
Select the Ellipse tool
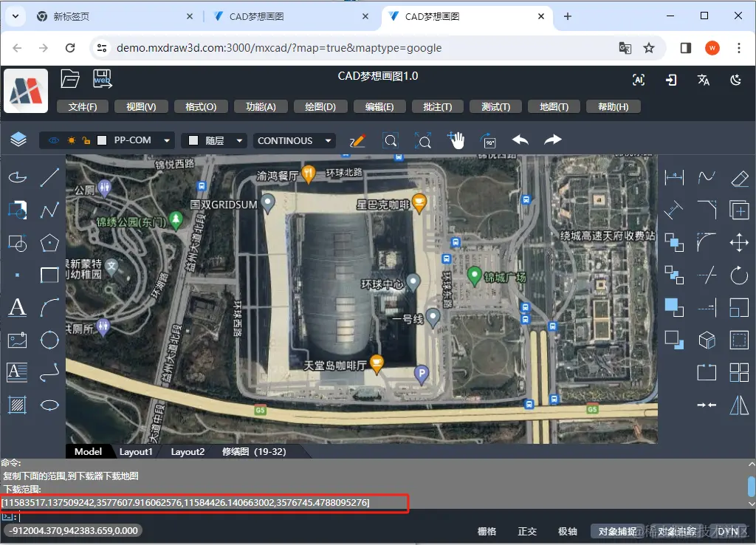click(x=49, y=405)
